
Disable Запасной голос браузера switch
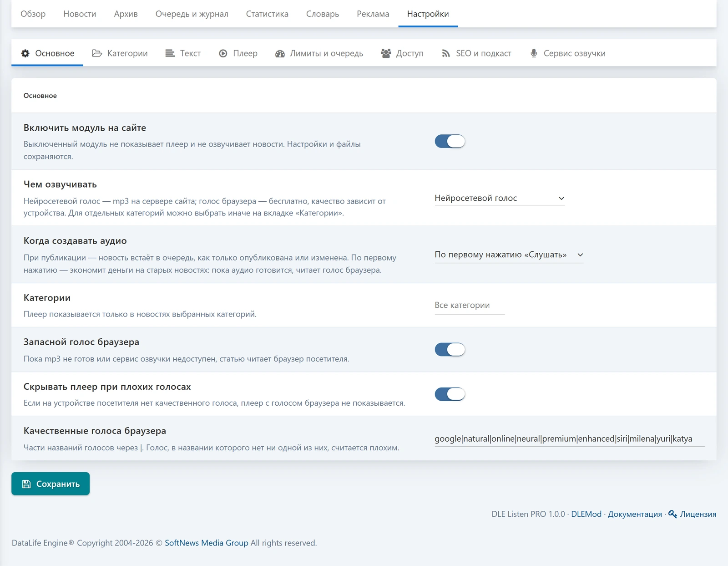click(450, 349)
